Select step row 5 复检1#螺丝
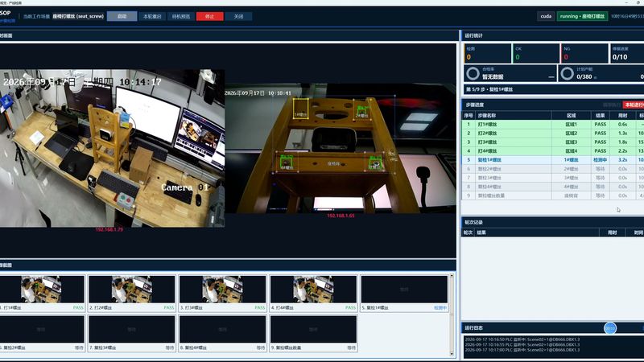644x362 pixels. [x=553, y=159]
